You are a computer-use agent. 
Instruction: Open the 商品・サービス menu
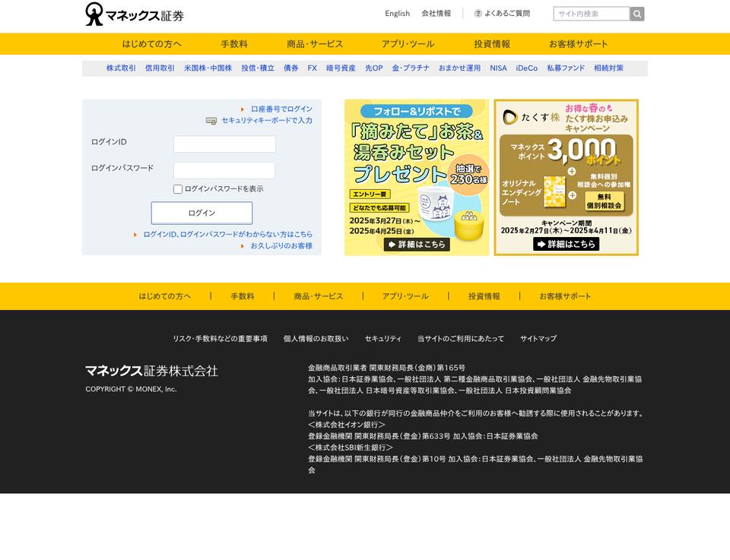tap(313, 44)
